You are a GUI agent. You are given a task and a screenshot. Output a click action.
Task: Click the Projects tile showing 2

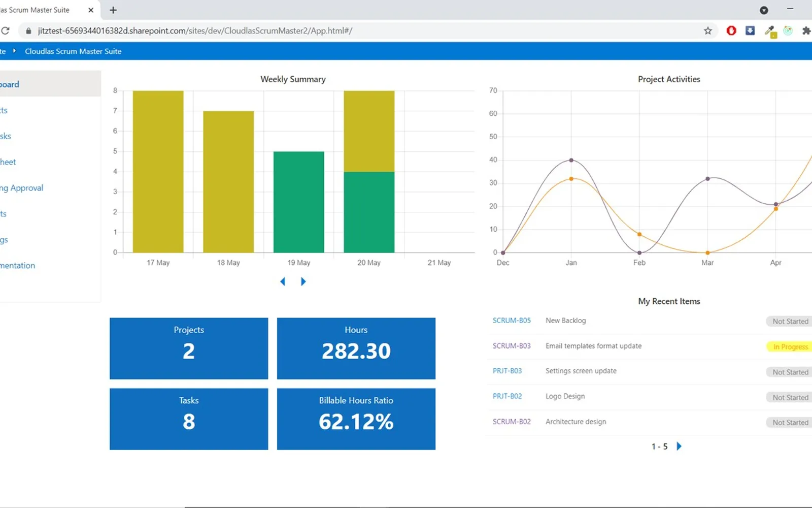pos(189,348)
